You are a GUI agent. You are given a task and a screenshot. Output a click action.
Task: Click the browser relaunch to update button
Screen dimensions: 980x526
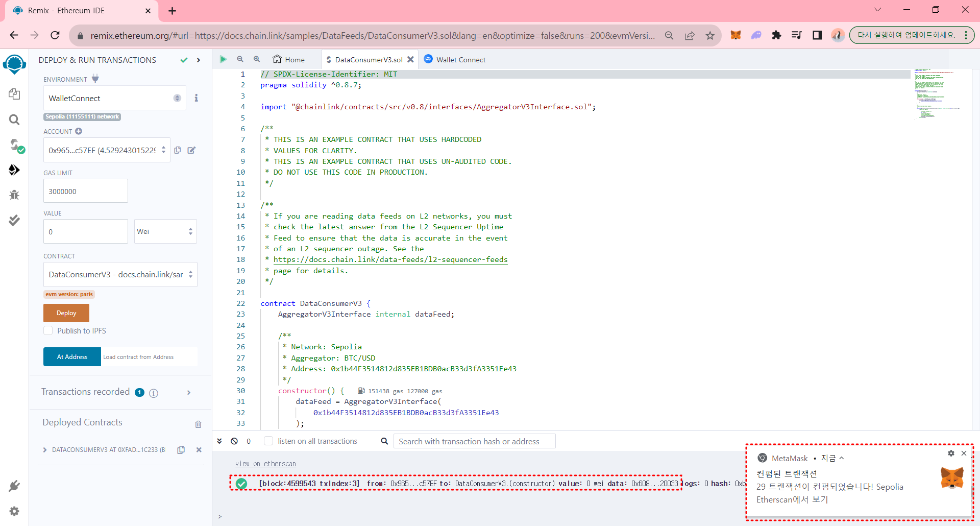[912, 35]
